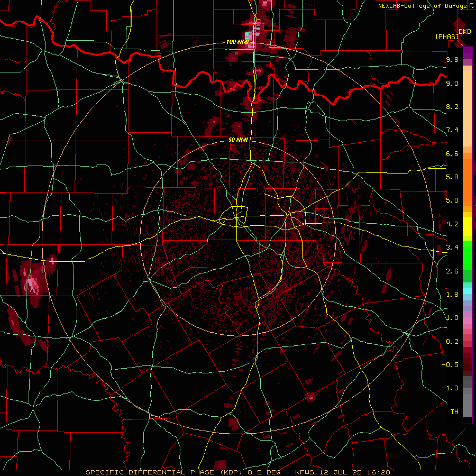The image size is (476, 476).
Task: Click the 9.0 scale value
Action: 452,83
